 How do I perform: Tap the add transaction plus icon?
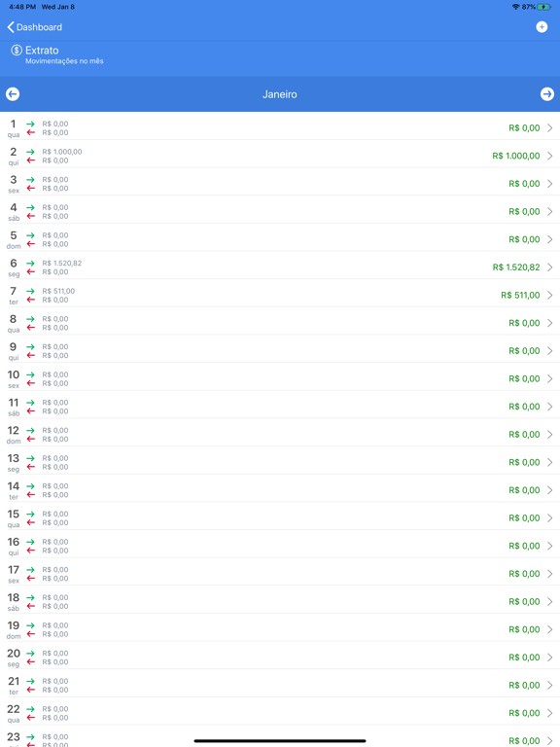[x=542, y=27]
